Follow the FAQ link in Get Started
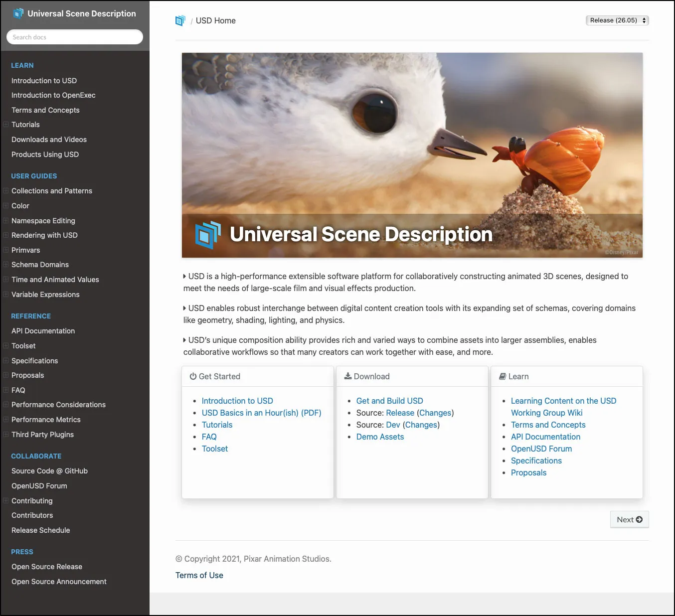 [x=209, y=437]
